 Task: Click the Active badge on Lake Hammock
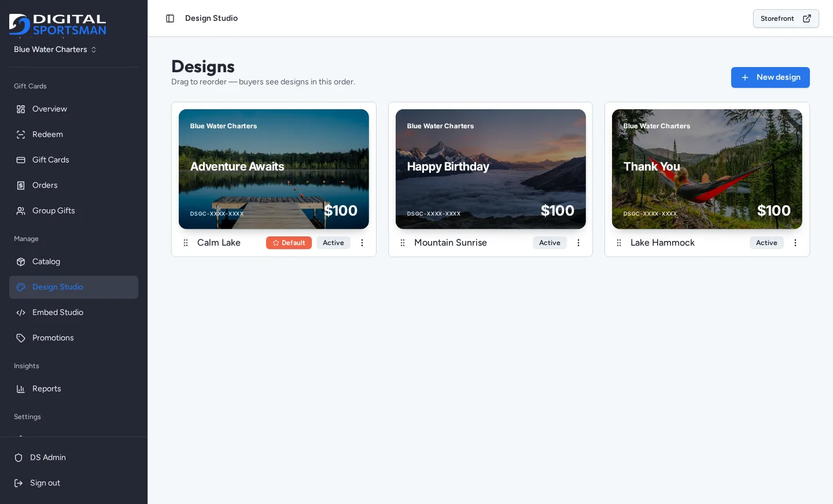[766, 243]
